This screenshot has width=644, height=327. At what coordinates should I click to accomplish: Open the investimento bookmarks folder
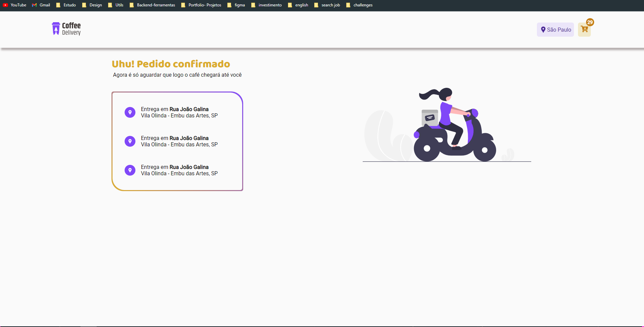pos(266,5)
